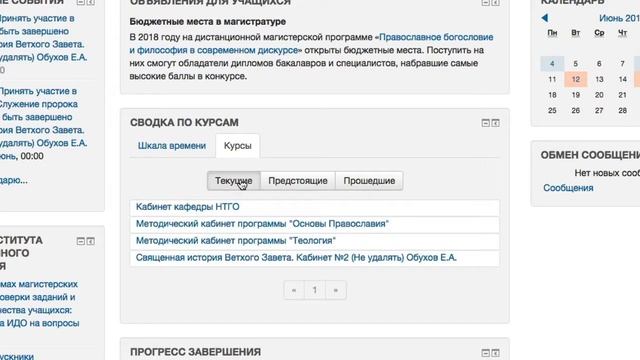
Task: Show Текущие courses
Action: point(233,181)
